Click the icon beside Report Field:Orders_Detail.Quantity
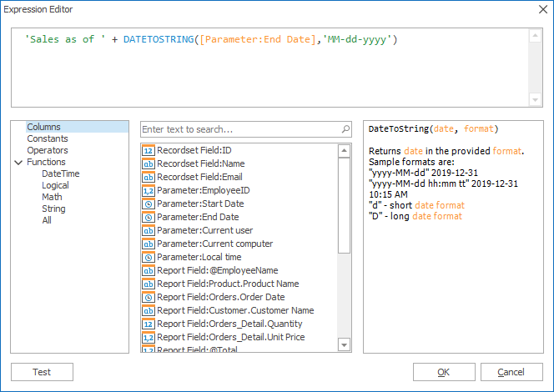This screenshot has width=554, height=392. point(149,324)
